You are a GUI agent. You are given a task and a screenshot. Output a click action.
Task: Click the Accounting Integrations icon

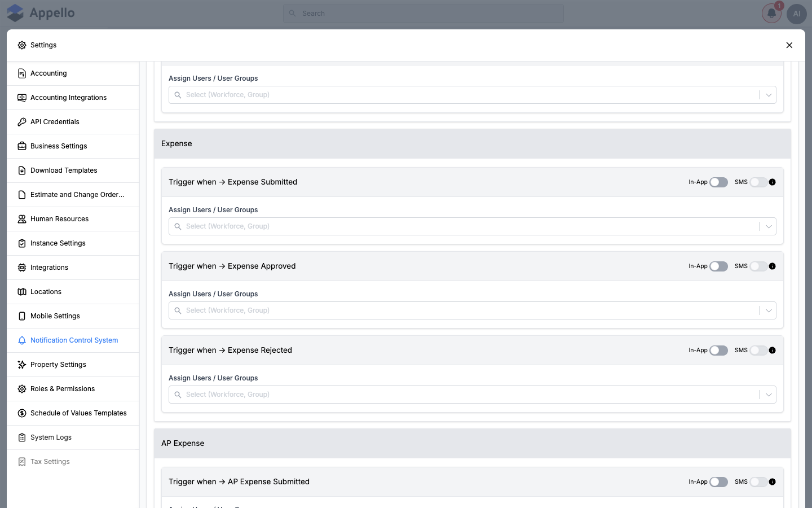tap(22, 98)
